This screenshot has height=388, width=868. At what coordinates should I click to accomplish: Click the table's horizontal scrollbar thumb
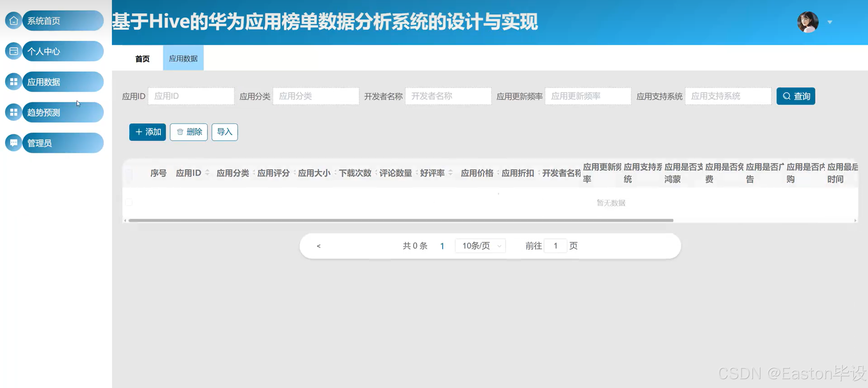(x=401, y=220)
